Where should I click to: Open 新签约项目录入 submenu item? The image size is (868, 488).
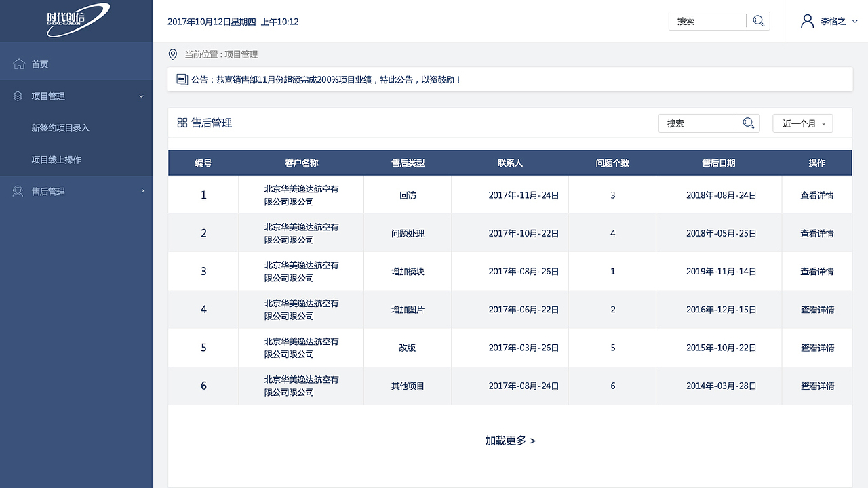pyautogui.click(x=60, y=128)
